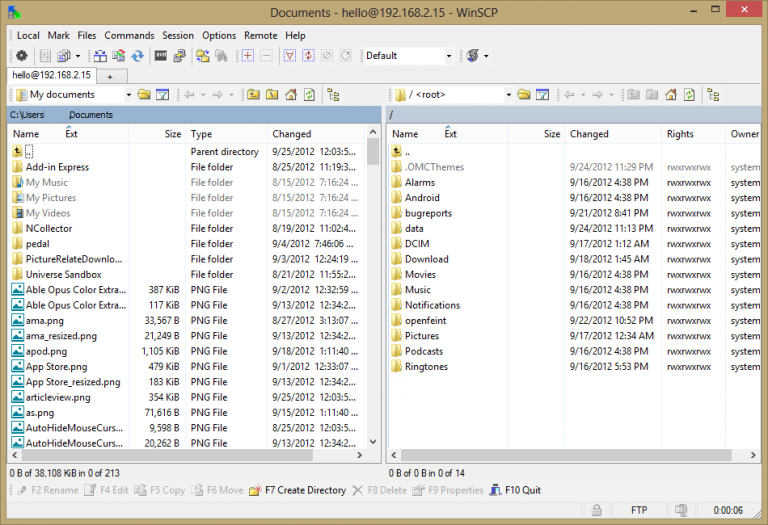This screenshot has width=768, height=525.
Task: Click the Invert Selection toolbar icon
Action: (x=309, y=56)
